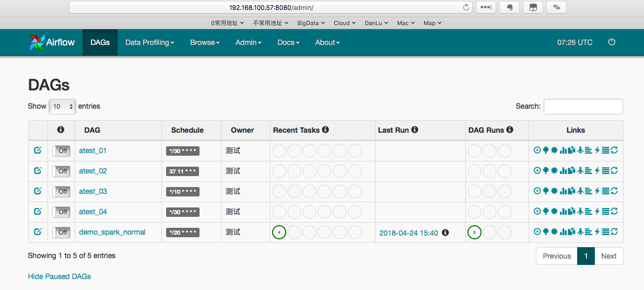
Task: Open Tree View icon for demo_spark_normal
Action: [546, 231]
